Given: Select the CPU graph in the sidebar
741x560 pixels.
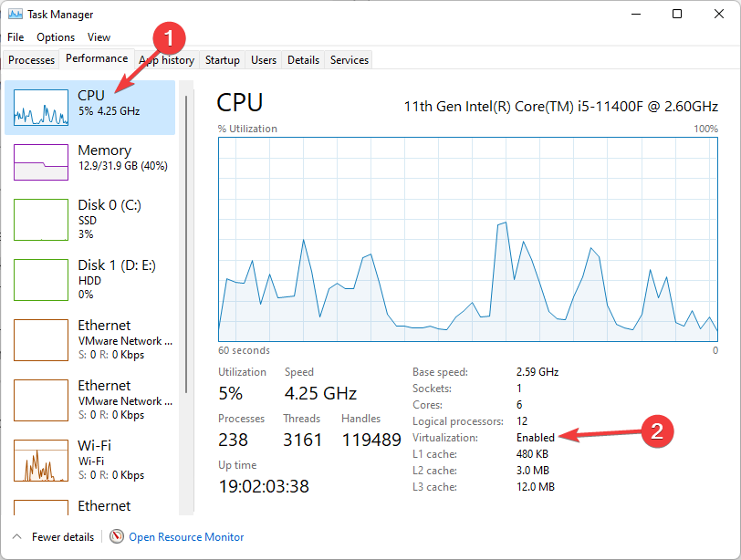Looking at the screenshot, I should [x=91, y=106].
